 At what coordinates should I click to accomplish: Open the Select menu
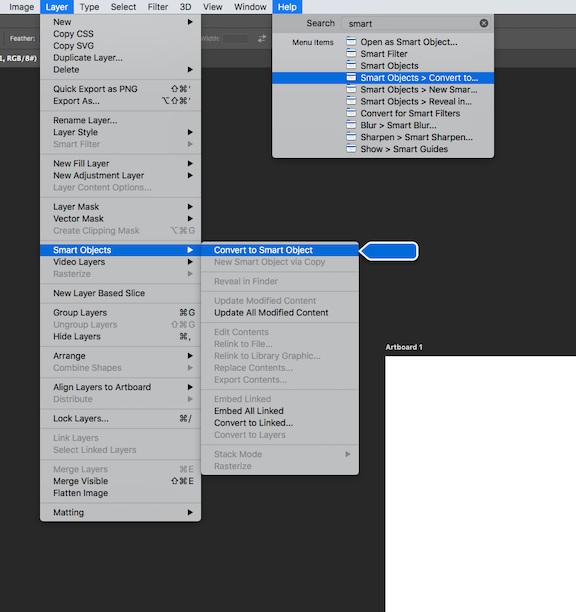click(123, 7)
